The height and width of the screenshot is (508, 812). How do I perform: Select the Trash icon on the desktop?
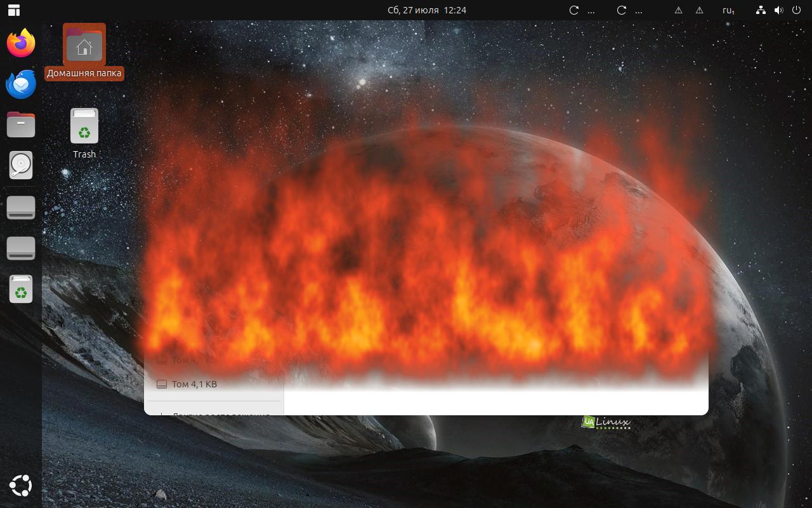[x=84, y=133]
